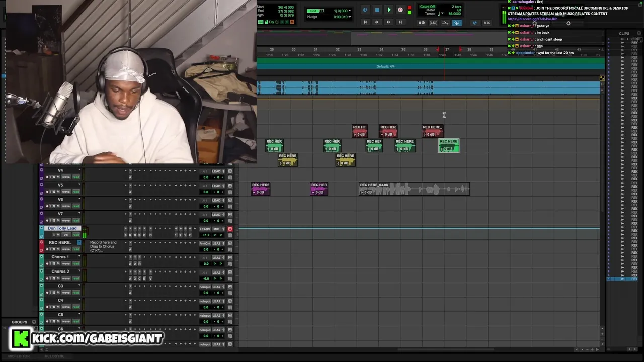Screen dimensions: 644x362
Task: Open the Nudge value dropdown
Action: [350, 17]
